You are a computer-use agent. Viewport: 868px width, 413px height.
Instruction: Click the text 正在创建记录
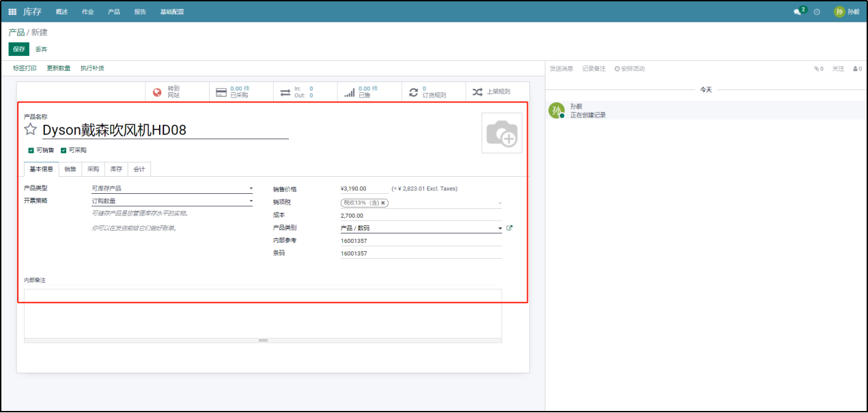(x=588, y=115)
